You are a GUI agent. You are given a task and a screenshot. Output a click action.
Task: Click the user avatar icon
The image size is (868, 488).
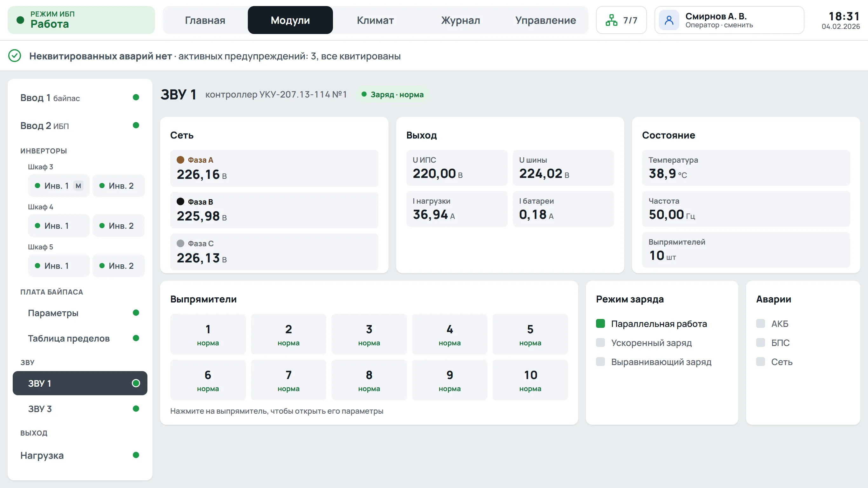tap(669, 20)
